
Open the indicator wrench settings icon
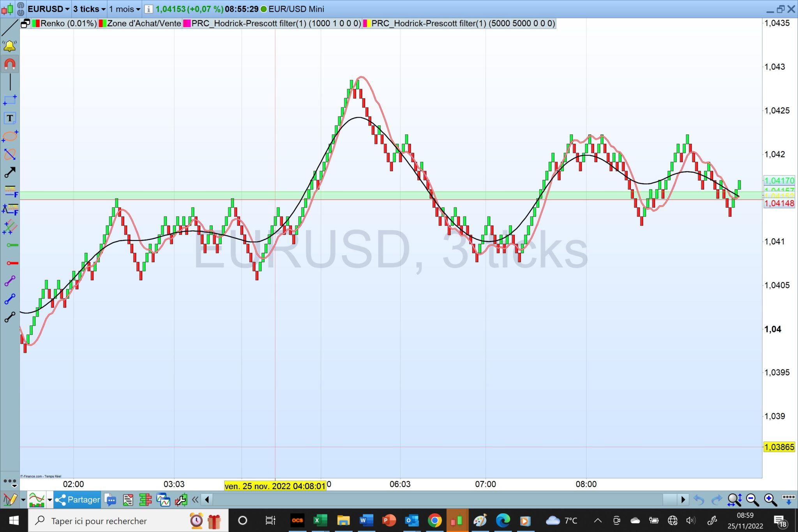pos(181,500)
